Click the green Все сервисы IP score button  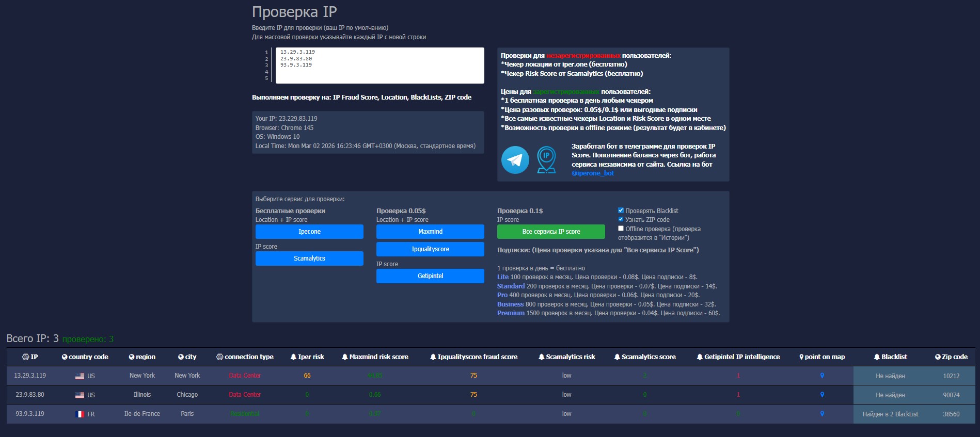tap(551, 232)
